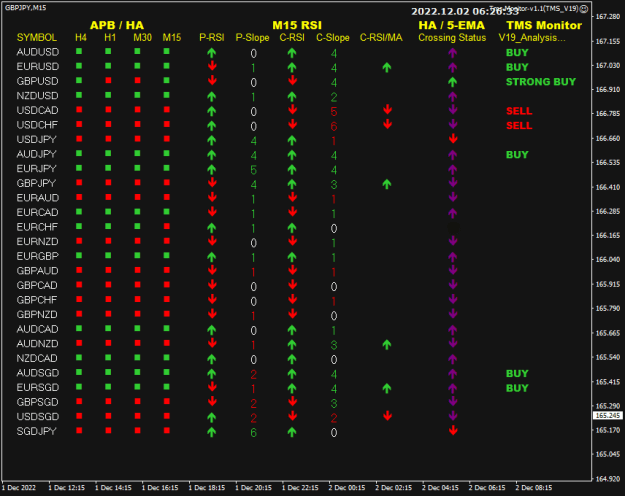This screenshot has height=496, width=625.
Task: Click the V19_Analysis... label
Action: [x=532, y=38]
